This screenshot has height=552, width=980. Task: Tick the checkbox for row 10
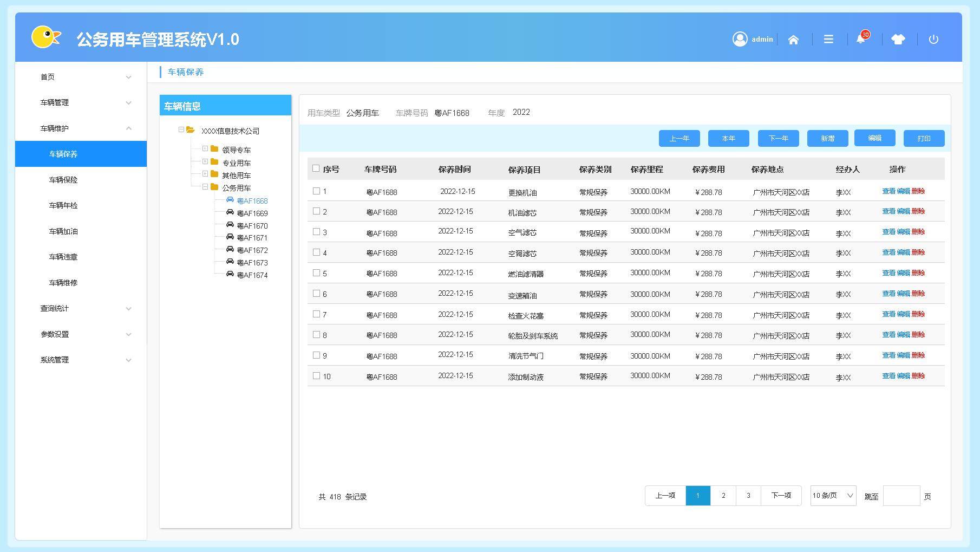pos(317,376)
